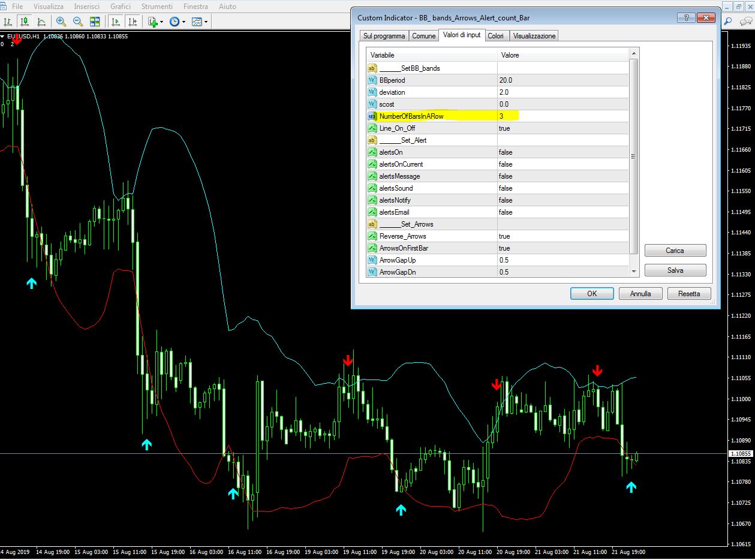Image resolution: width=755 pixels, height=560 pixels.
Task: Select the NumberOfBarsInARow value 3
Action: [x=501, y=116]
